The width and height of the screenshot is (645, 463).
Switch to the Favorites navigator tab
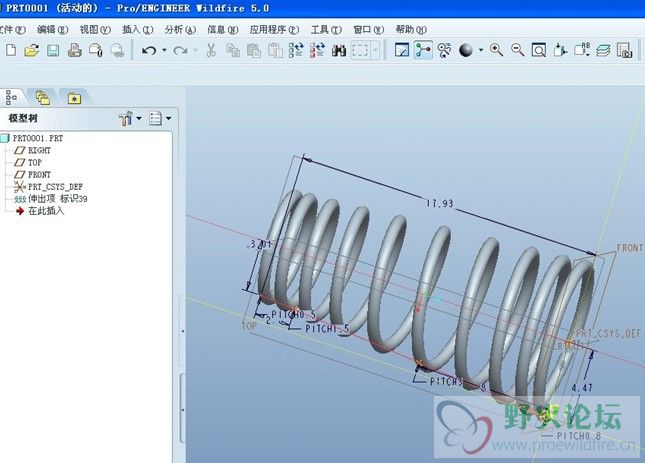tap(74, 98)
